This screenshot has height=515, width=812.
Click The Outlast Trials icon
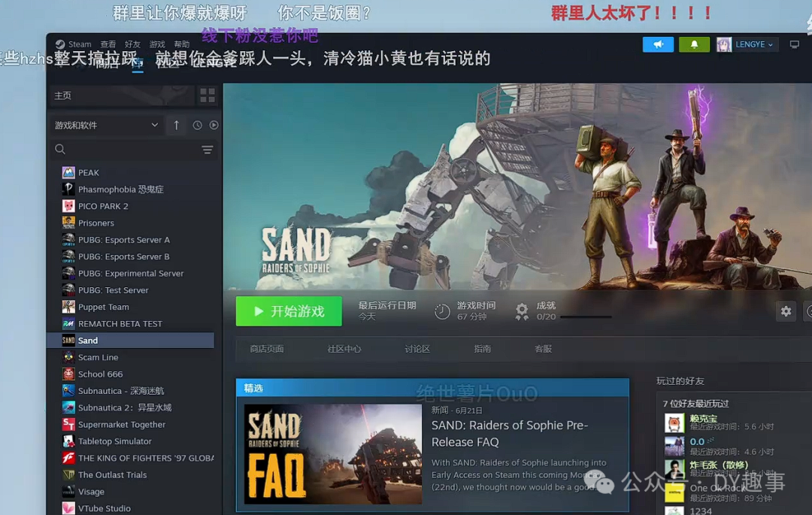click(x=68, y=475)
